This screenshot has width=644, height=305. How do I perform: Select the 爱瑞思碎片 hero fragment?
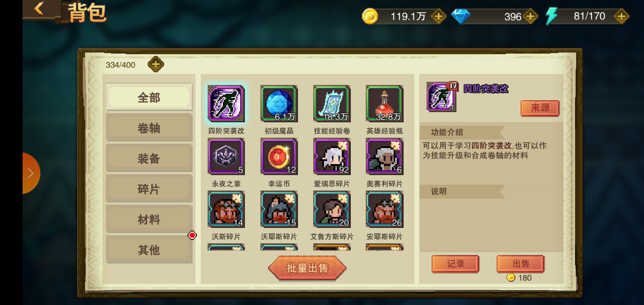(332, 156)
